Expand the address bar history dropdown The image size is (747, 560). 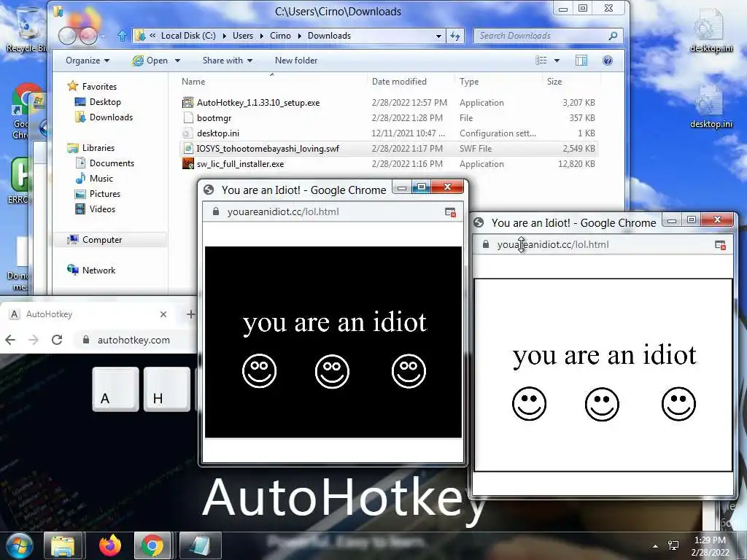438,36
